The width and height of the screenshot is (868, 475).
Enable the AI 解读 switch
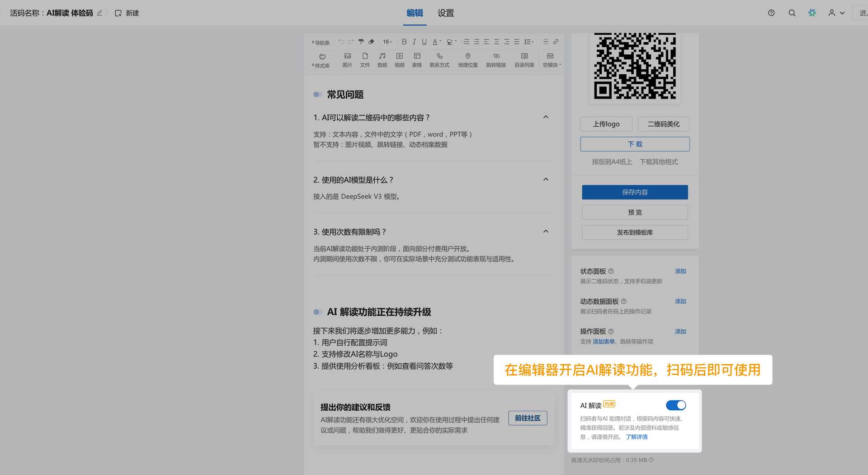tap(675, 405)
